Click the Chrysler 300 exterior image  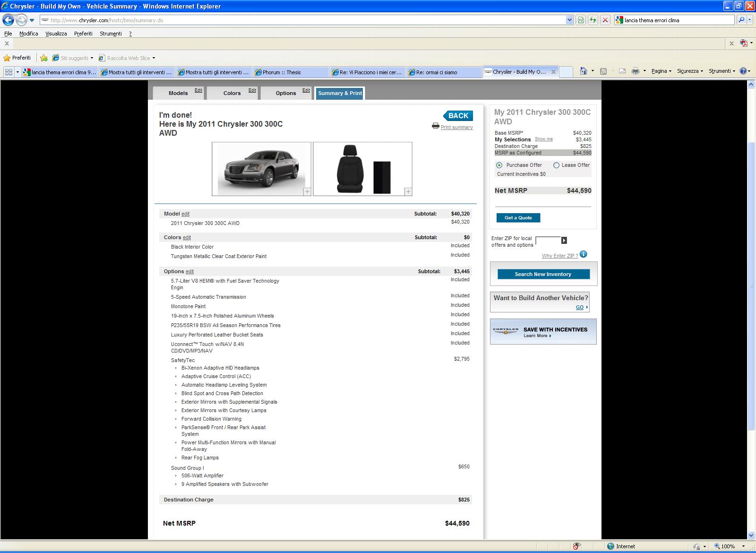coord(261,169)
